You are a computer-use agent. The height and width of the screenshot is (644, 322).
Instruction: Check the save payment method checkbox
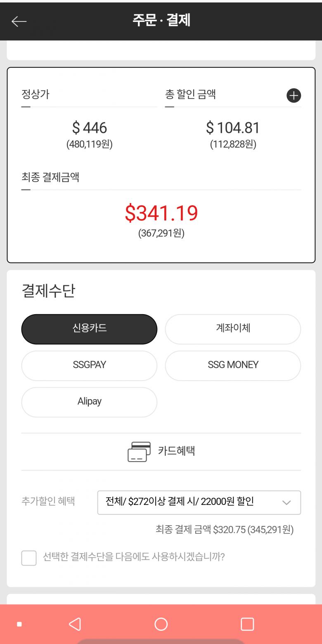(29, 558)
